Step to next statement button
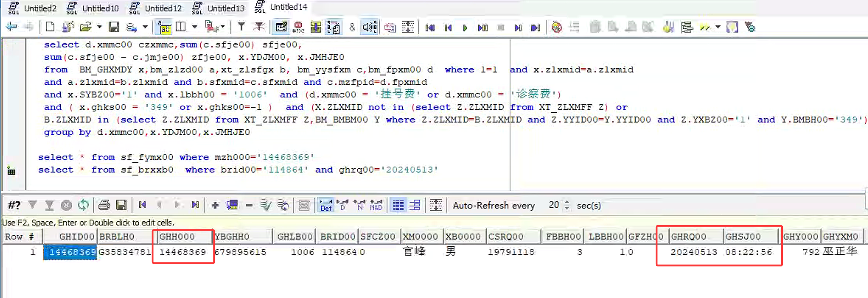This screenshot has width=868, height=298. tap(518, 28)
